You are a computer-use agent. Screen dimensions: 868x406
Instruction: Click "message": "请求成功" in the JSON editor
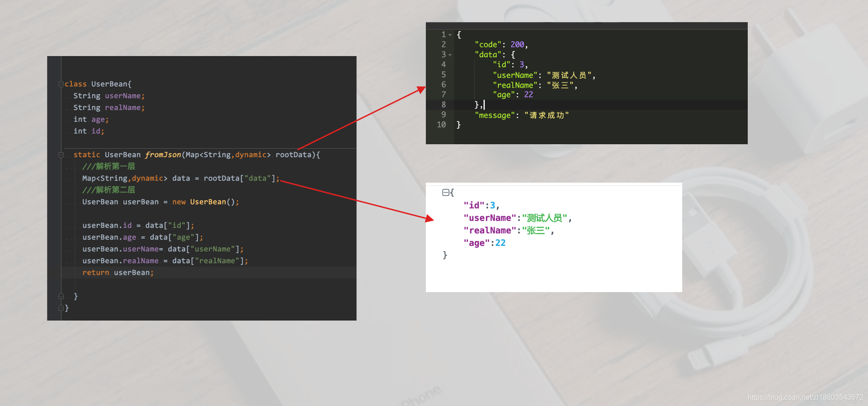click(522, 115)
